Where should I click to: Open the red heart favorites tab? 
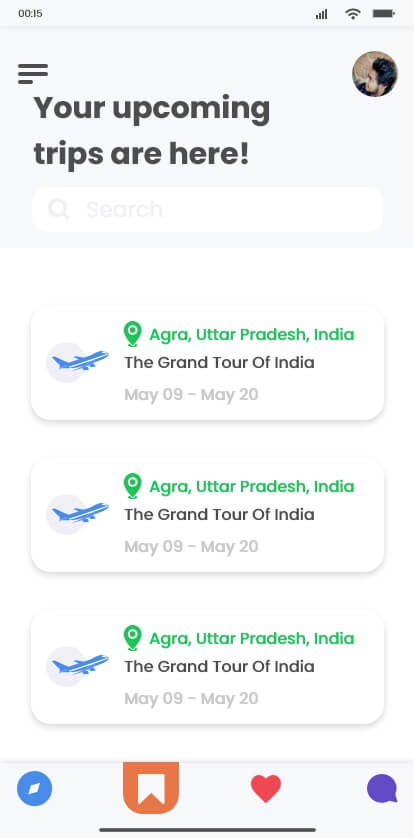coord(266,788)
